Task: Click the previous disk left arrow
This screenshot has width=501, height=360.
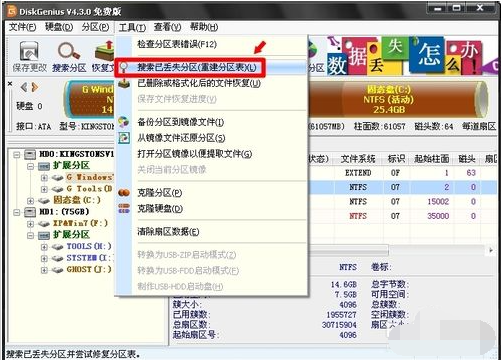Action: [x=24, y=88]
